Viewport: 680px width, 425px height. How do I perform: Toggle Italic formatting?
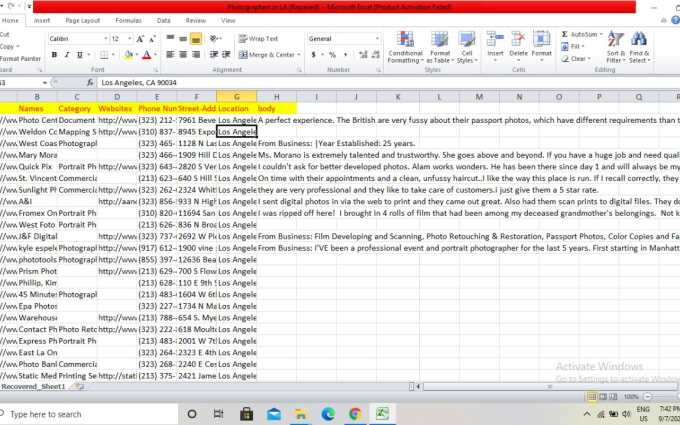click(x=67, y=55)
